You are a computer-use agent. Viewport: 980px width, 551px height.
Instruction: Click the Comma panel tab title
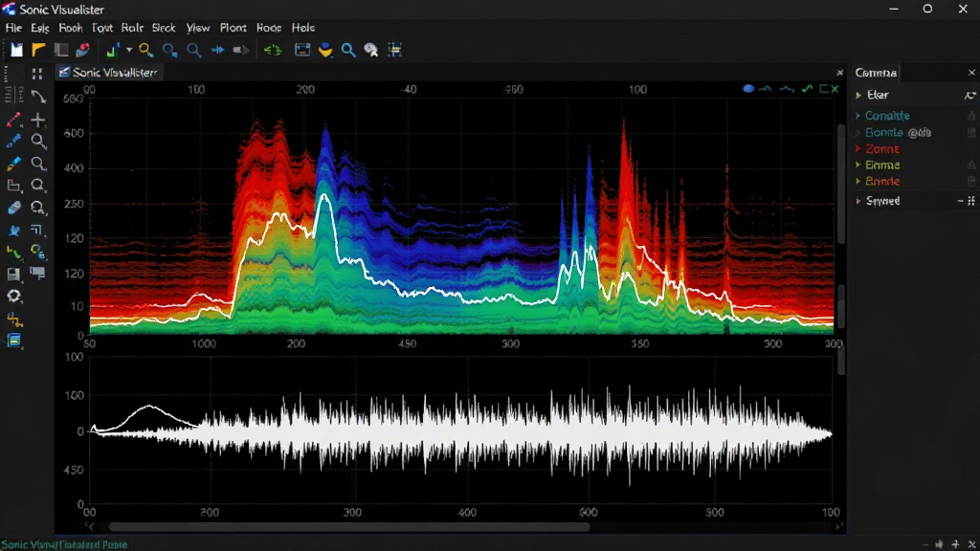(876, 73)
